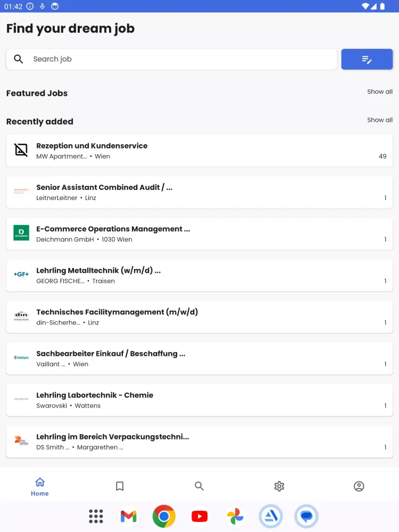Launch Chrome from the dock
The width and height of the screenshot is (399, 532).
click(x=164, y=516)
